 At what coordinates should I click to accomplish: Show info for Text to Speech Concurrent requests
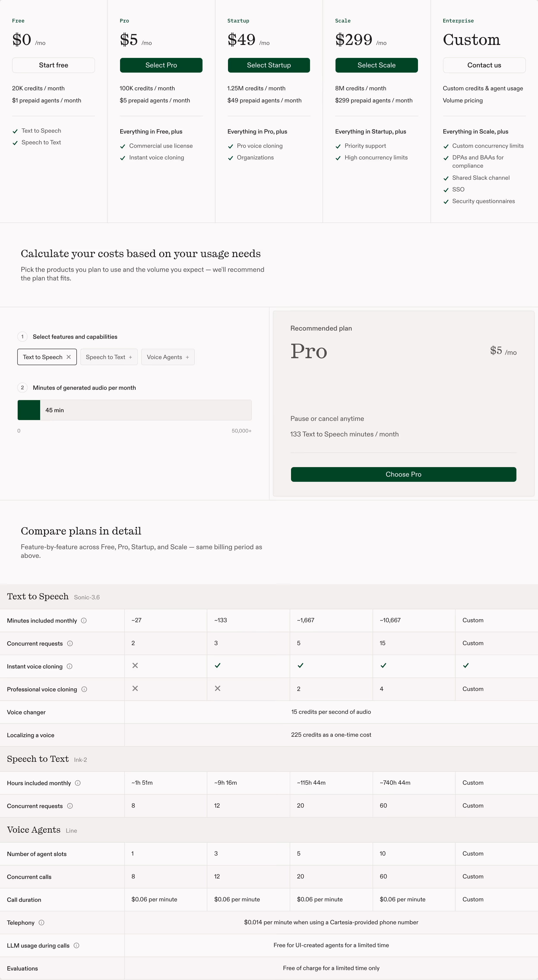pyautogui.click(x=70, y=643)
